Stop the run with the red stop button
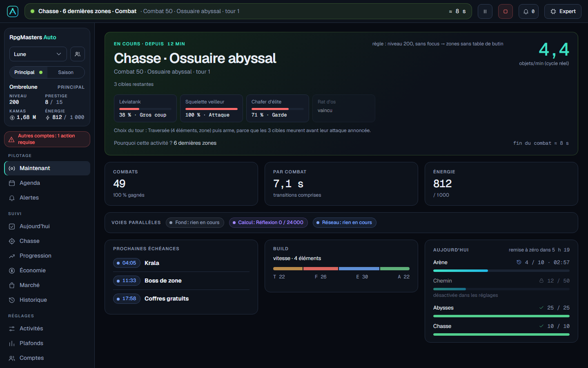Screen dimensions: 588x368 506,11
